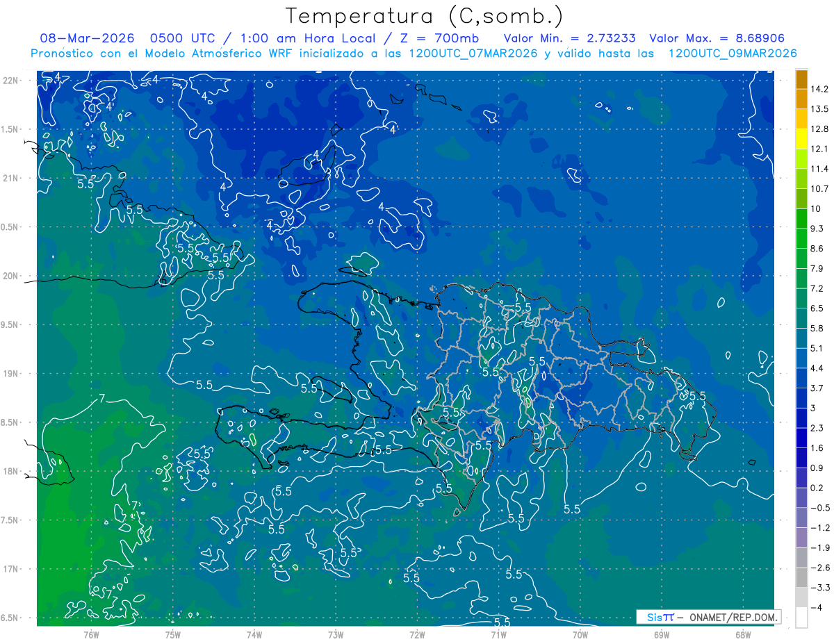Screen dimensions: 834x644
Task: Click the '21N' latitude axis label
Action: click(x=10, y=178)
